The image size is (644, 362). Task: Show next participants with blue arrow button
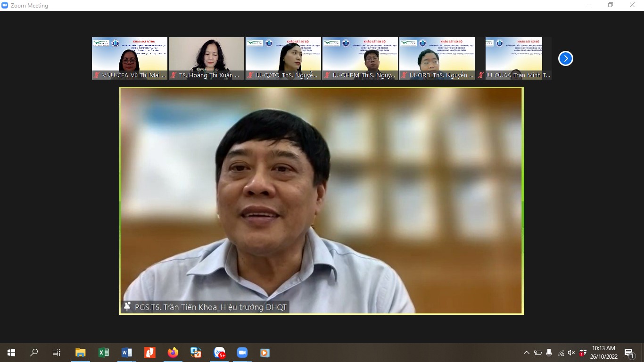[x=565, y=58]
